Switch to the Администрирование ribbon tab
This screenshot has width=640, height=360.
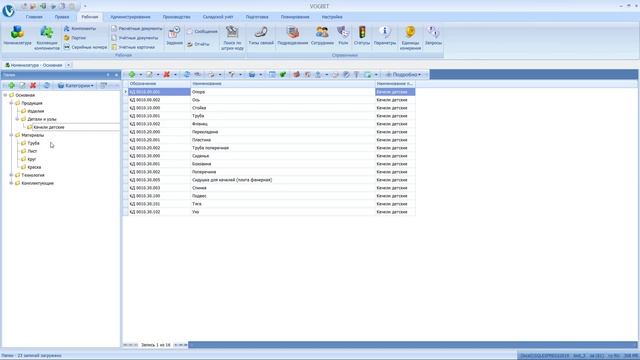[130, 17]
